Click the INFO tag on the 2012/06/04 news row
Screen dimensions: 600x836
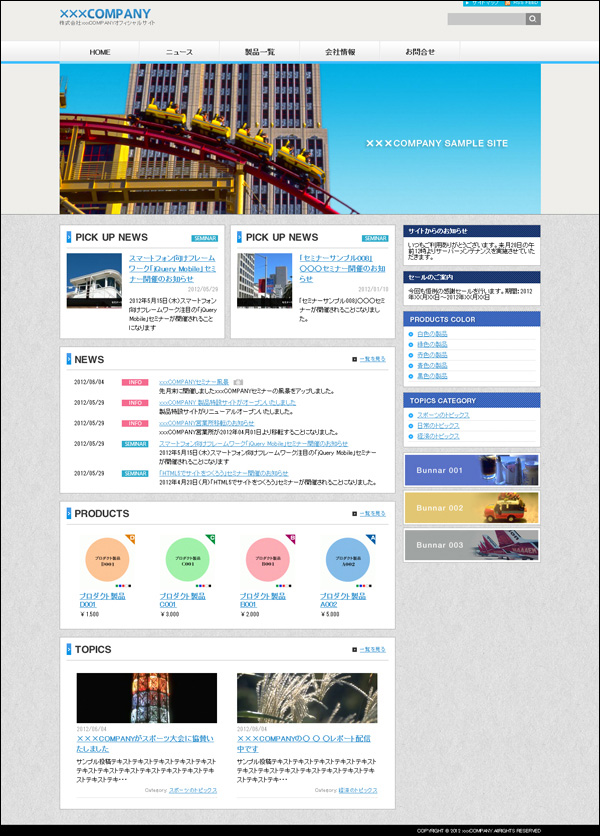(135, 382)
